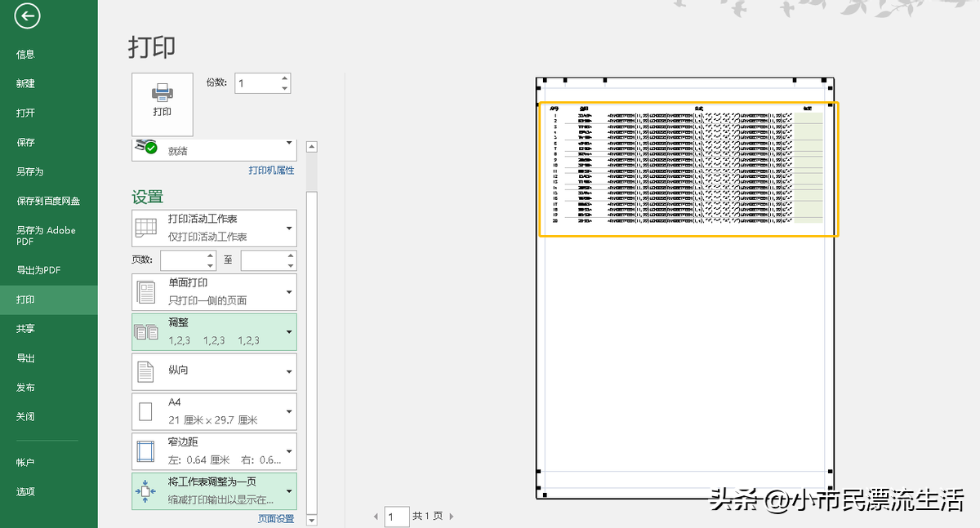
Task: Click the fit-sheet-on-one-page scaling icon
Action: [146, 490]
